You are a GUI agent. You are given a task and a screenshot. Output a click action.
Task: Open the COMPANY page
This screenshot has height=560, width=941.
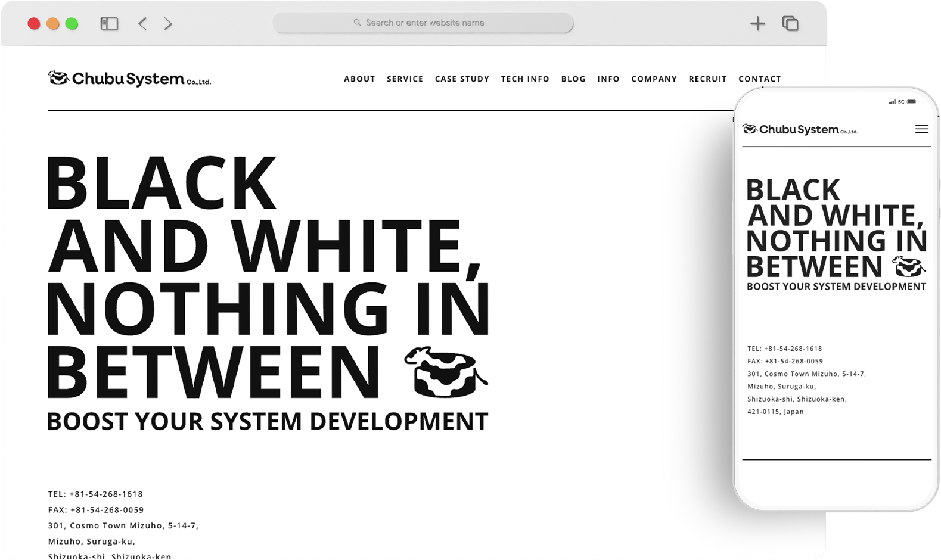click(x=654, y=79)
